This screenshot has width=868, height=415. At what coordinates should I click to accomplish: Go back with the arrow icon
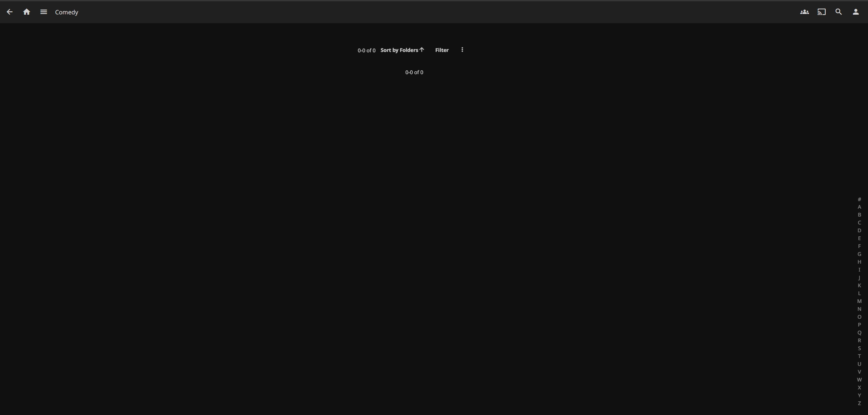click(x=10, y=12)
